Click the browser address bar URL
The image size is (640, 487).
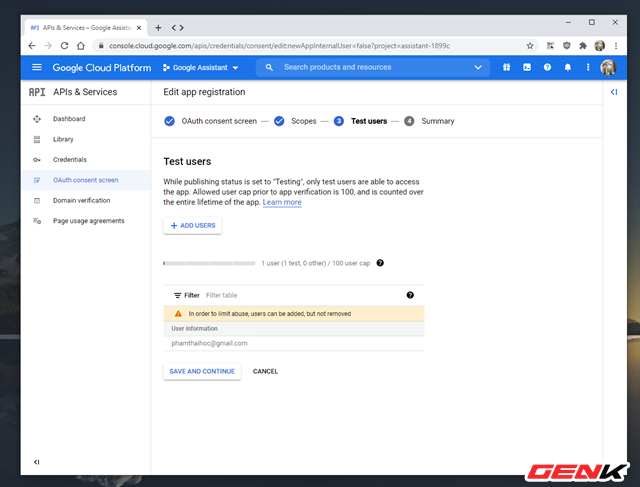(279, 46)
